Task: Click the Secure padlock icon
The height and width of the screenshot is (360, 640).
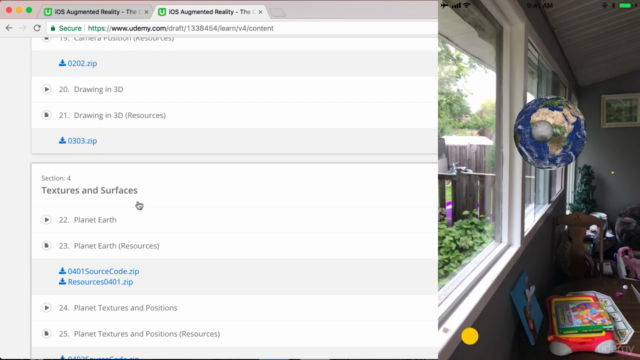Action: (53, 28)
